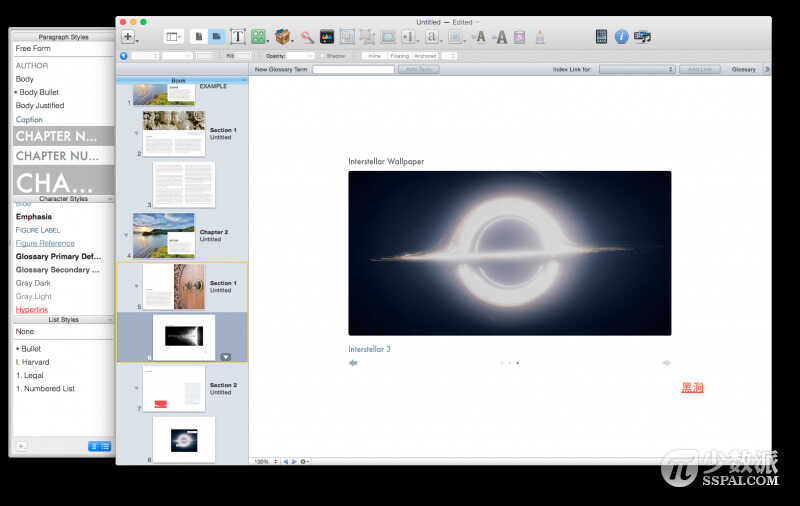
Task: Collapse the first Section 1 disclosure triangle
Action: coord(136,133)
